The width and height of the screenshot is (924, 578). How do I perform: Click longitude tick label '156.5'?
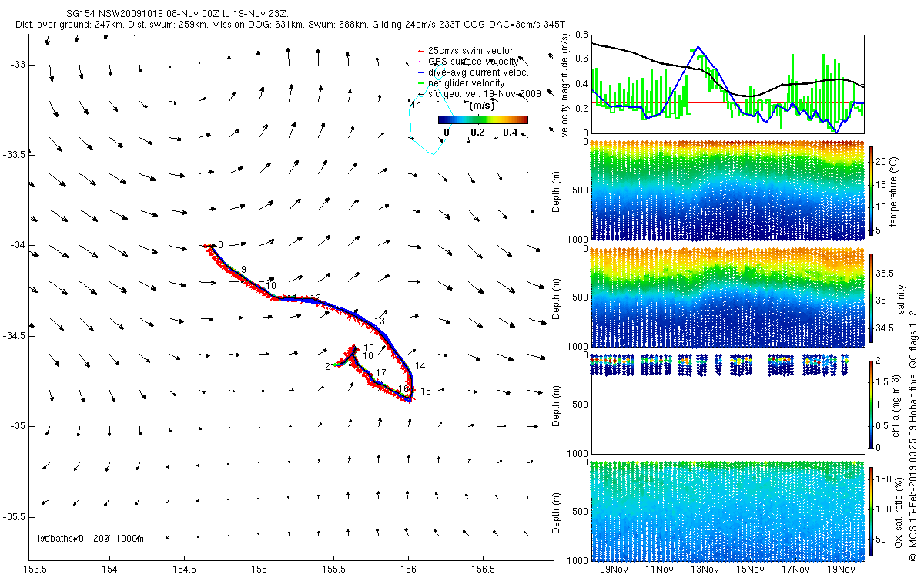click(x=483, y=570)
